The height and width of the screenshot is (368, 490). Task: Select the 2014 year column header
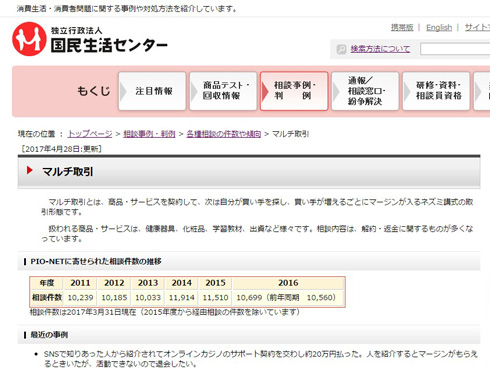click(182, 283)
